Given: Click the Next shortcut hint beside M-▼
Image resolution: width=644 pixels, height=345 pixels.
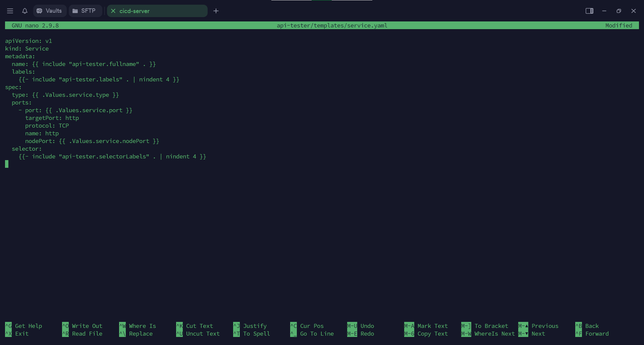Looking at the screenshot, I should [x=532, y=334].
